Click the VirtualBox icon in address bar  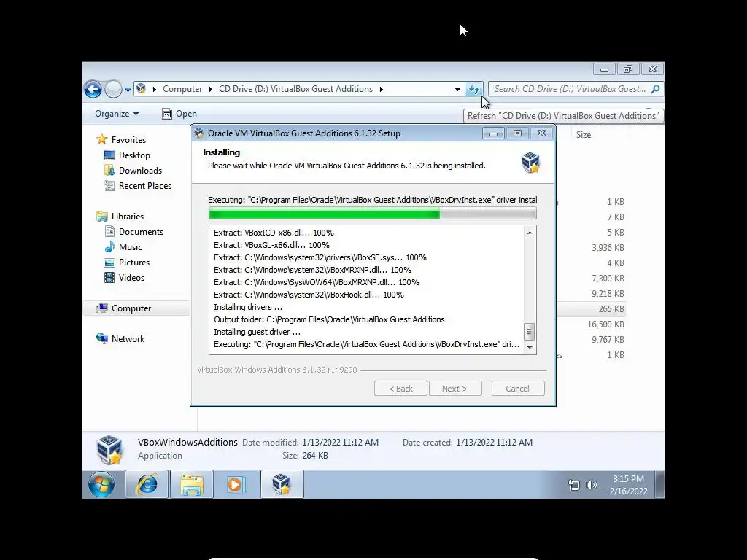point(141,88)
